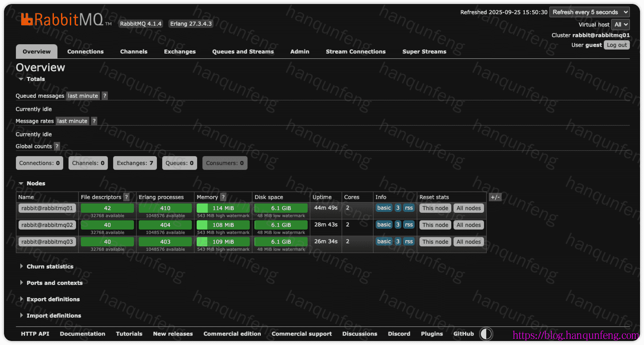Image resolution: width=644 pixels, height=345 pixels.
Task: Reset stats All nodes in rabbitmq03 row
Action: click(469, 242)
